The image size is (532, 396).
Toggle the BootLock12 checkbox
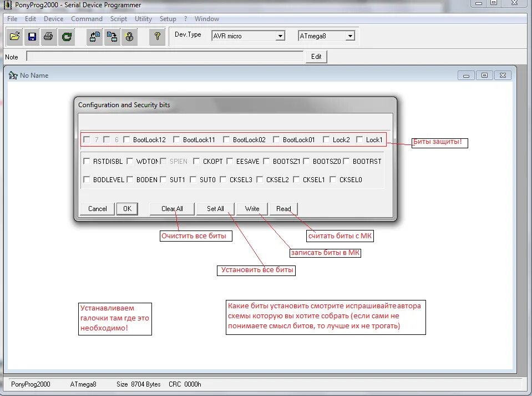pos(126,139)
